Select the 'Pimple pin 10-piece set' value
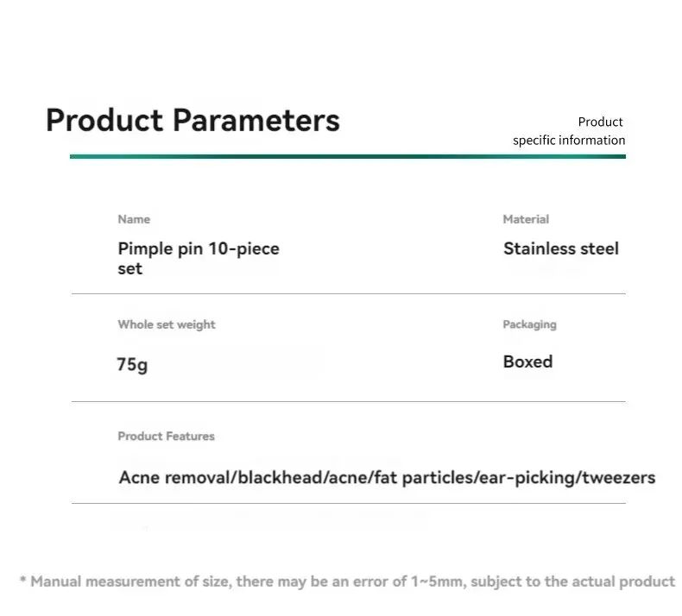The height and width of the screenshot is (616, 682). pos(199,258)
